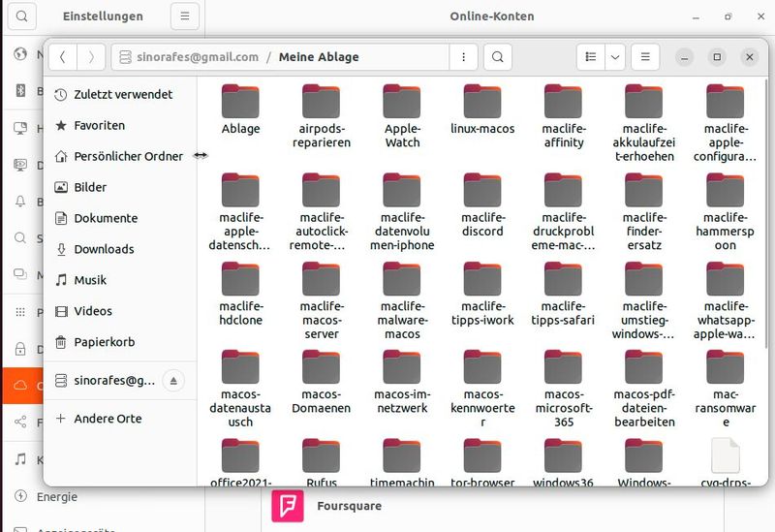Select the maclife-discord folder

pyautogui.click(x=482, y=205)
